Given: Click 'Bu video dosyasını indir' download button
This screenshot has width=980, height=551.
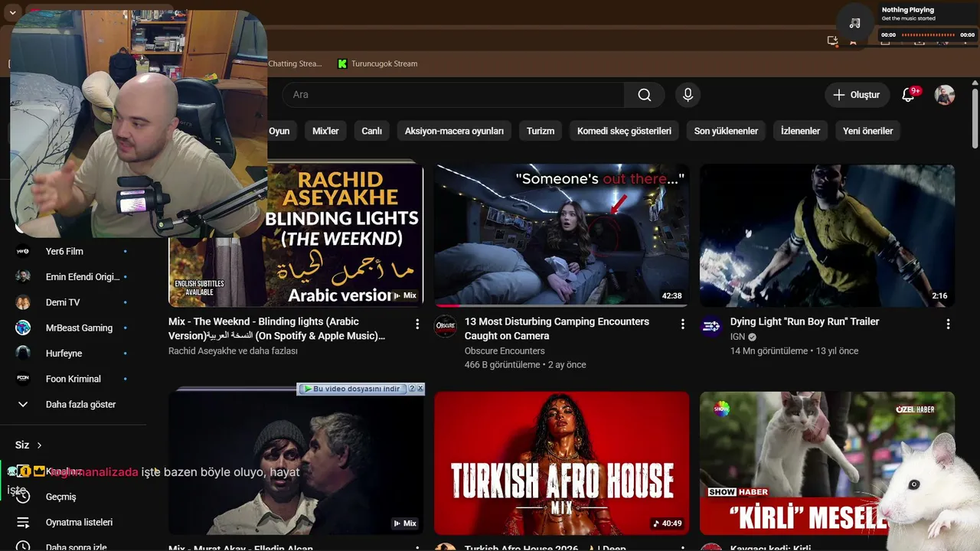Looking at the screenshot, I should pyautogui.click(x=352, y=389).
